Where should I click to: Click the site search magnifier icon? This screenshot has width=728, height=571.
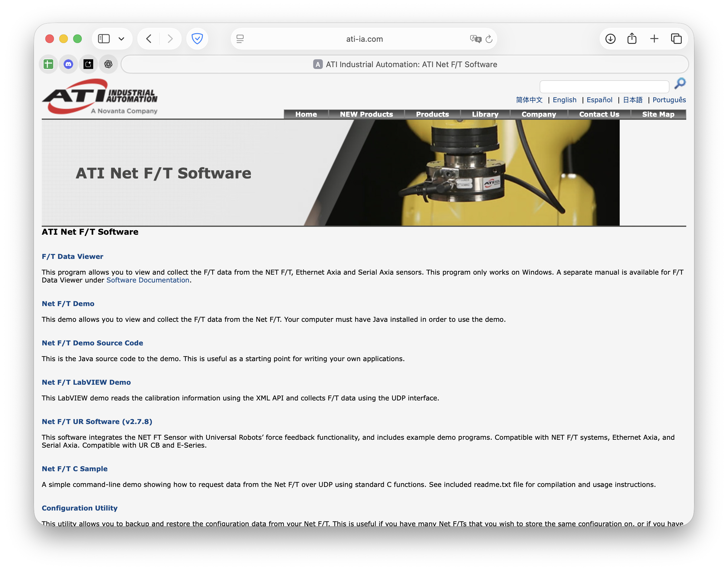680,83
